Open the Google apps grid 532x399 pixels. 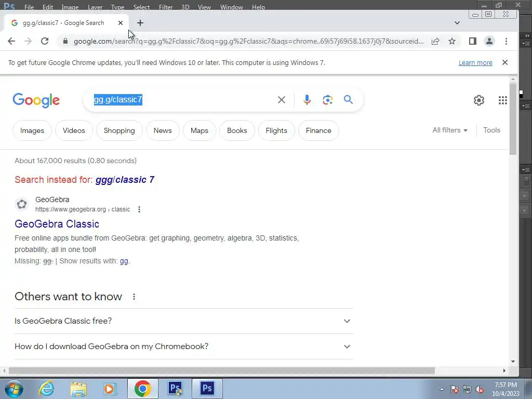point(503,100)
